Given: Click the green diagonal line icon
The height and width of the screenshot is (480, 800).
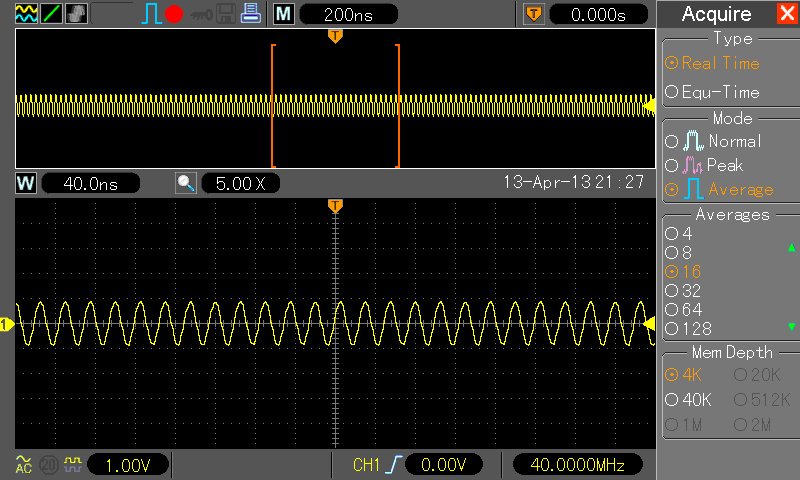Looking at the screenshot, I should click(x=51, y=13).
